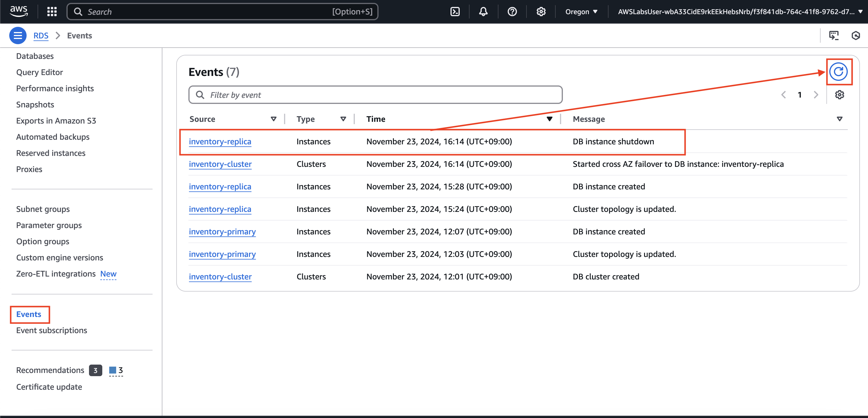This screenshot has height=418, width=868.
Task: Open inventory-replica from the DB instance shutdown row
Action: (220, 142)
